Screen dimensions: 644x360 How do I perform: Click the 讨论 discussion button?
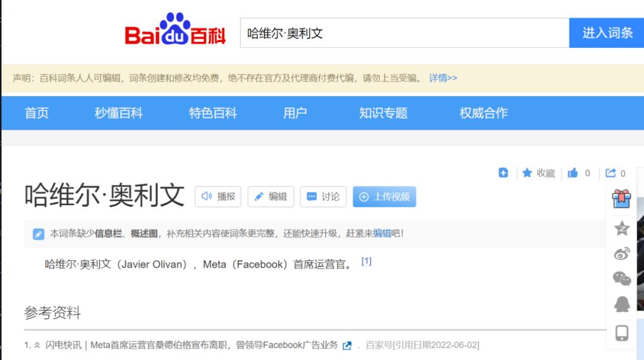(x=323, y=197)
